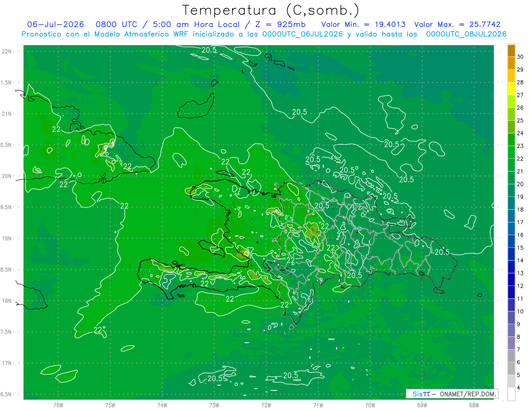Viewport: 532px width, 411px height.
Task: Click the '8.5N' latitude axis label
Action: tap(7, 270)
